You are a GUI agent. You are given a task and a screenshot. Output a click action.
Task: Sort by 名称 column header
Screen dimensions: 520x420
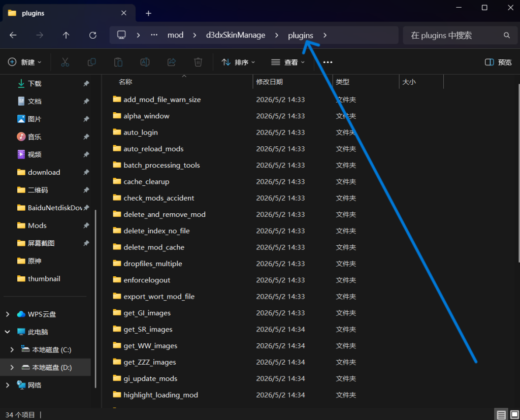pos(125,82)
